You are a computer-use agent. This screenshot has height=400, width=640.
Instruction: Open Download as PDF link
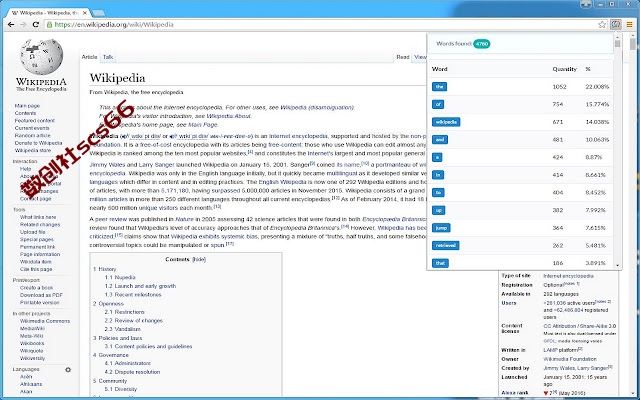(41, 295)
